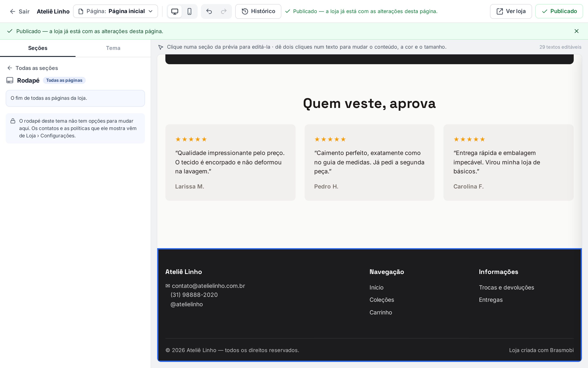Click the Ateliê Linho footer title
This screenshot has height=368, width=588.
click(184, 272)
